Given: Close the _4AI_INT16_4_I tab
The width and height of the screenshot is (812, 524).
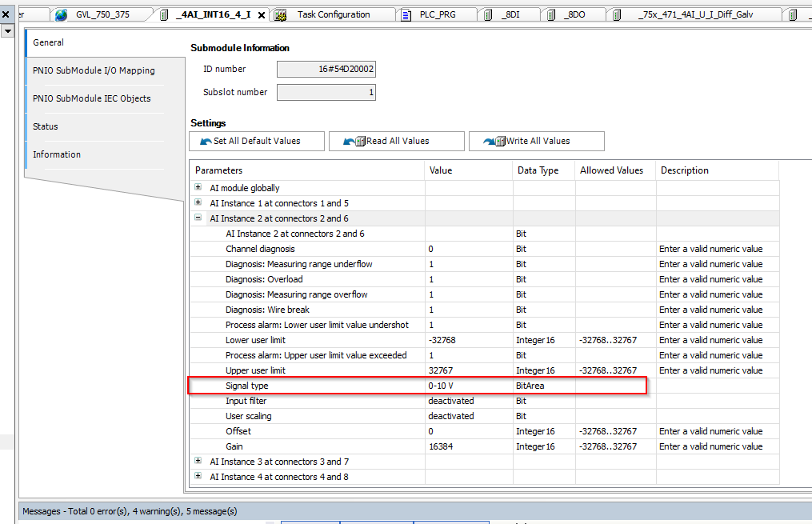Looking at the screenshot, I should click(x=262, y=15).
